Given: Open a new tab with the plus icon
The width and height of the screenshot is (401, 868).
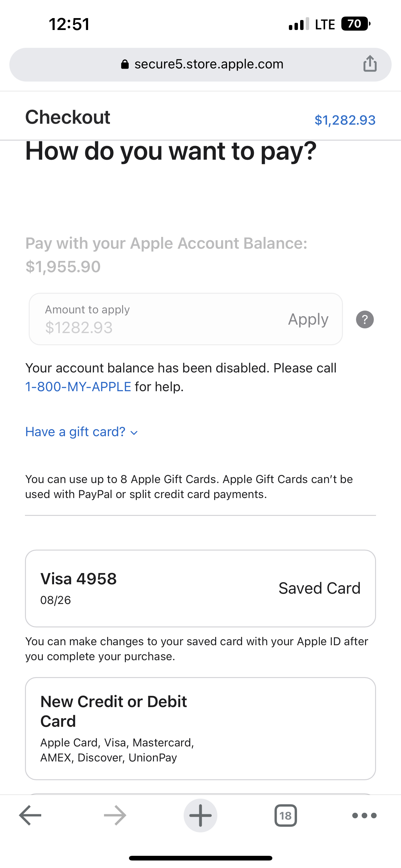Looking at the screenshot, I should [x=200, y=815].
